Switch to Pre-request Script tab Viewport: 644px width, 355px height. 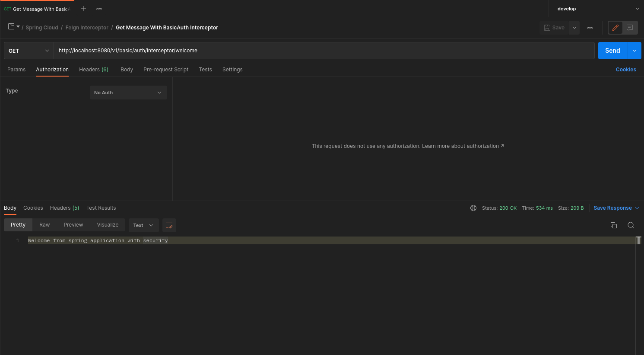point(166,70)
